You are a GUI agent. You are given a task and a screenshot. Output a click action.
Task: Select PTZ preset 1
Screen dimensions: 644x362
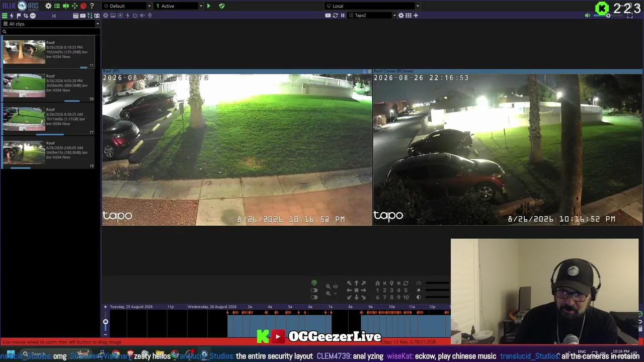click(377, 290)
